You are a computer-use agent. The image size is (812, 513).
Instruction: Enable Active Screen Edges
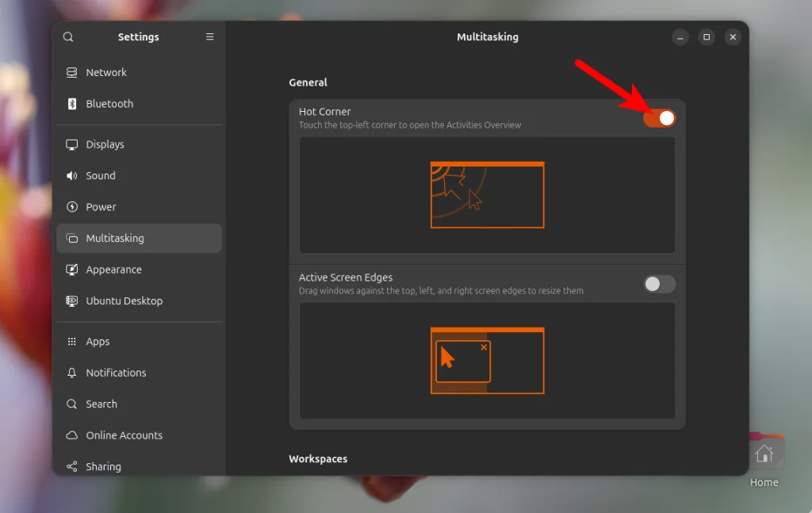click(659, 283)
